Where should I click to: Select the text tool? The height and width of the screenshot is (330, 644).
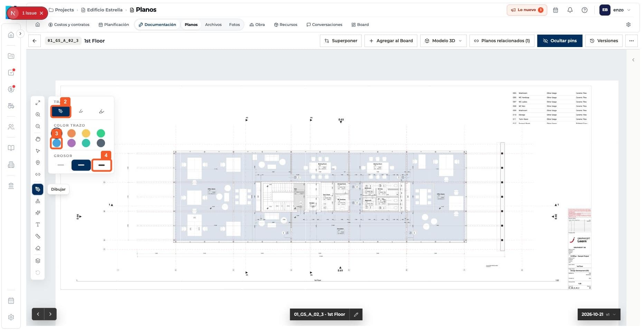(38, 224)
